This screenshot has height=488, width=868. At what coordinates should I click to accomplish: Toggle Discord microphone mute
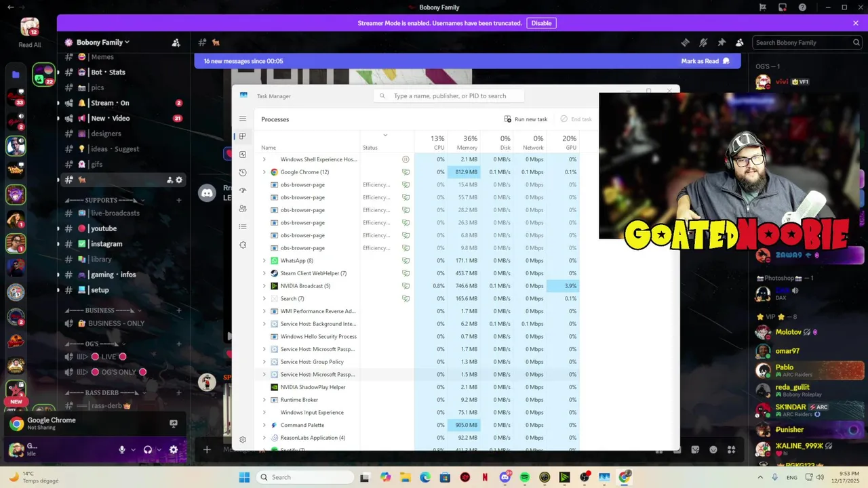point(122,449)
